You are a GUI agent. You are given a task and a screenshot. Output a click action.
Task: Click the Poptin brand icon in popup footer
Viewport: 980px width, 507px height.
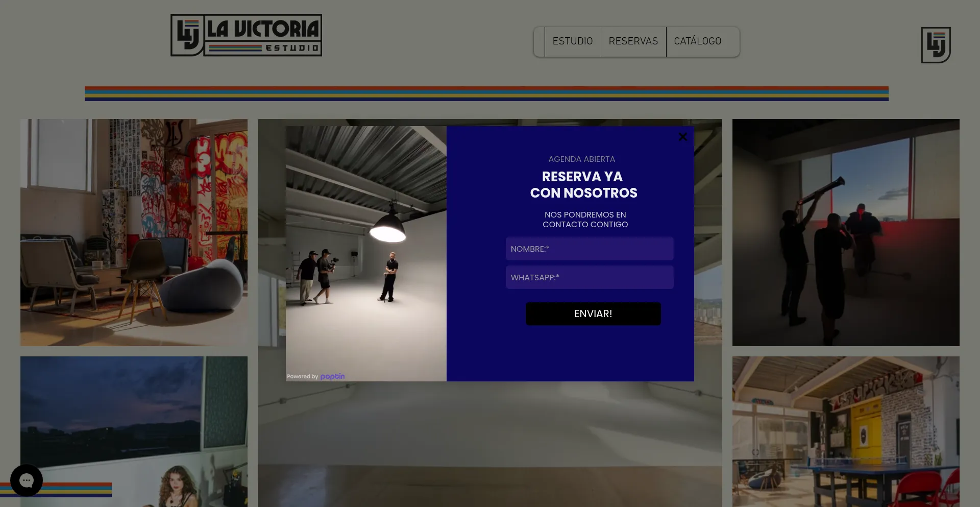pyautogui.click(x=332, y=376)
